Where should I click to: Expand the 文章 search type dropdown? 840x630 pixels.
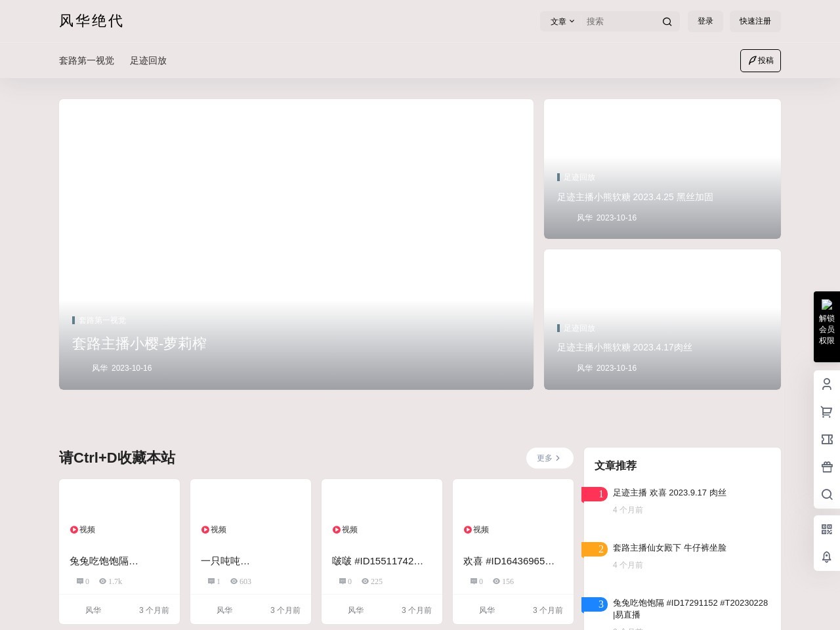[x=562, y=22]
